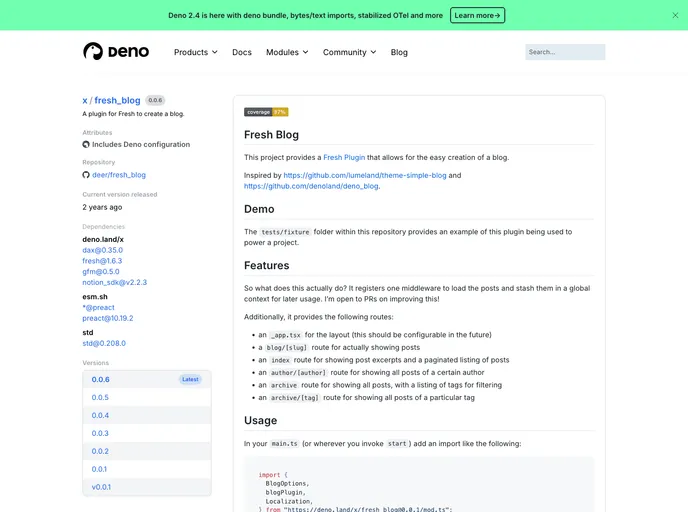Click the main.ts inline code

pos(284,444)
